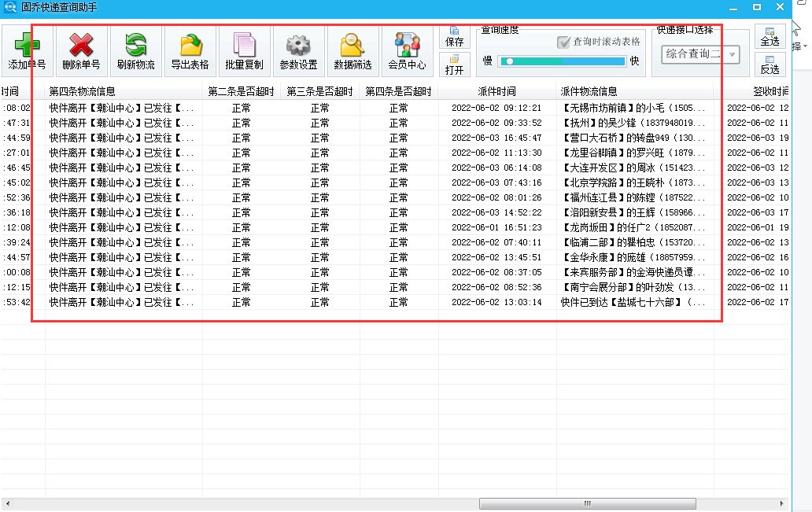This screenshot has width=812, height=512.
Task: Click the 数据筛选 data filter icon
Action: coord(352,50)
